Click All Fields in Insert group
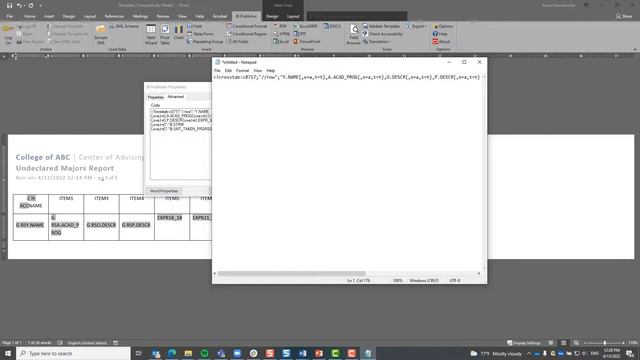This screenshot has height=360, width=640. tap(237, 42)
